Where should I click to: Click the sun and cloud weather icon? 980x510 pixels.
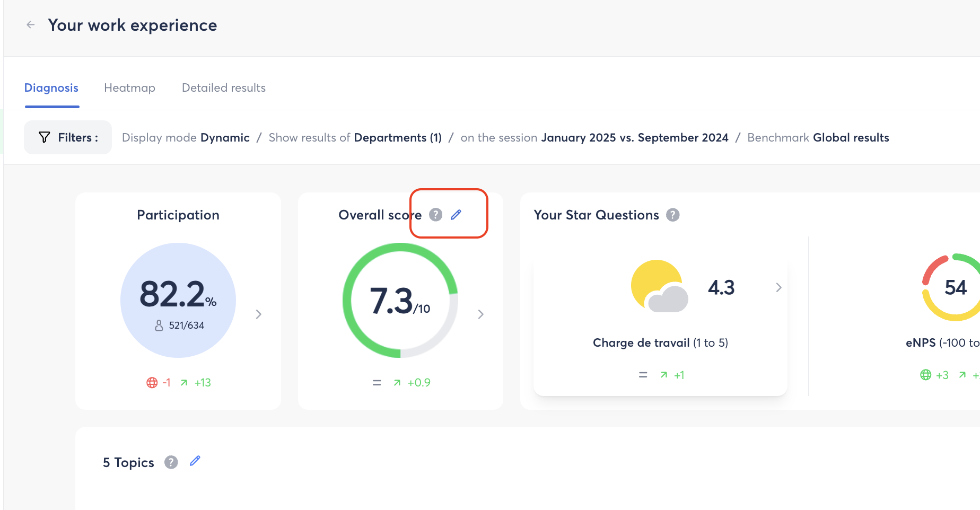click(659, 286)
